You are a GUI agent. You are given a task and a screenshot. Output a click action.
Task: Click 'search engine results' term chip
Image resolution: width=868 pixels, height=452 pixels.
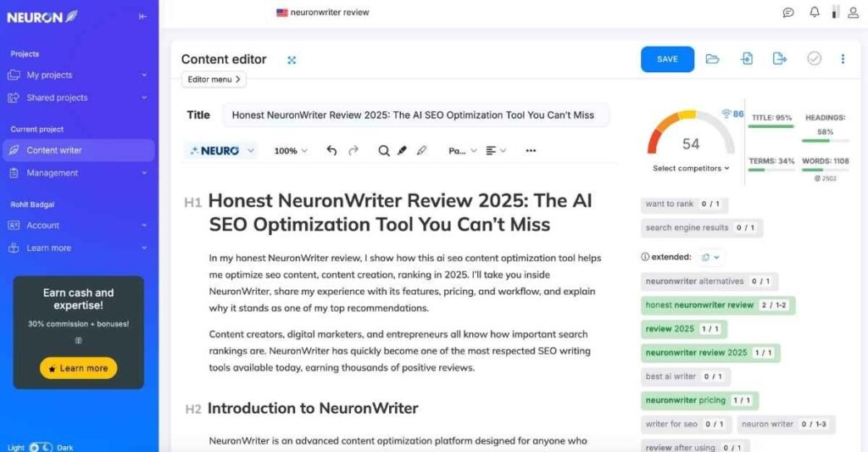(701, 227)
